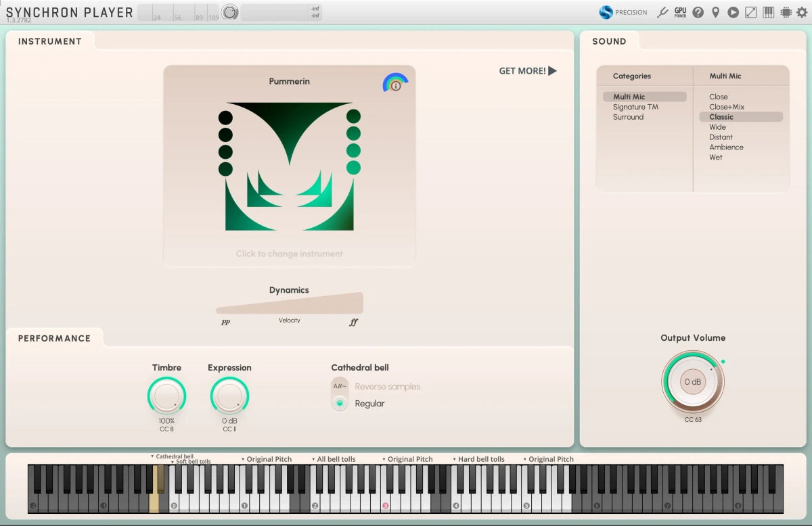
Task: Click the CC 11 label under Expression
Action: pyautogui.click(x=229, y=429)
